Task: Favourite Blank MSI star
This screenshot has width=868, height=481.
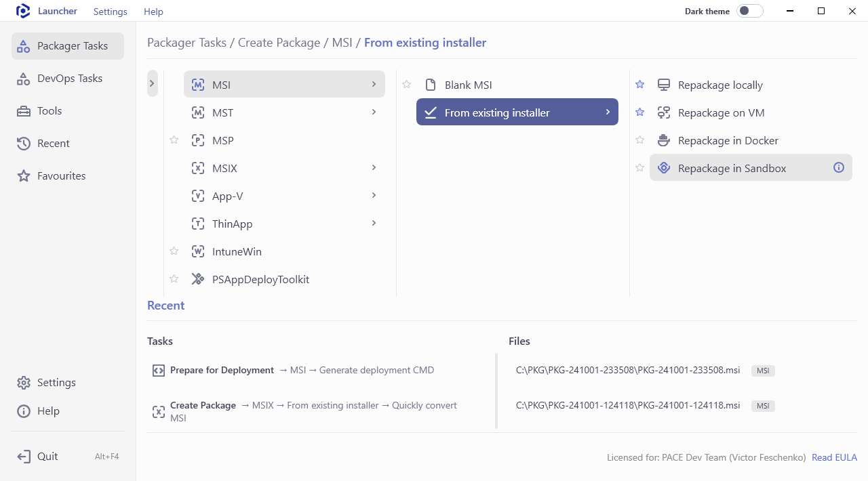Action: [407, 85]
